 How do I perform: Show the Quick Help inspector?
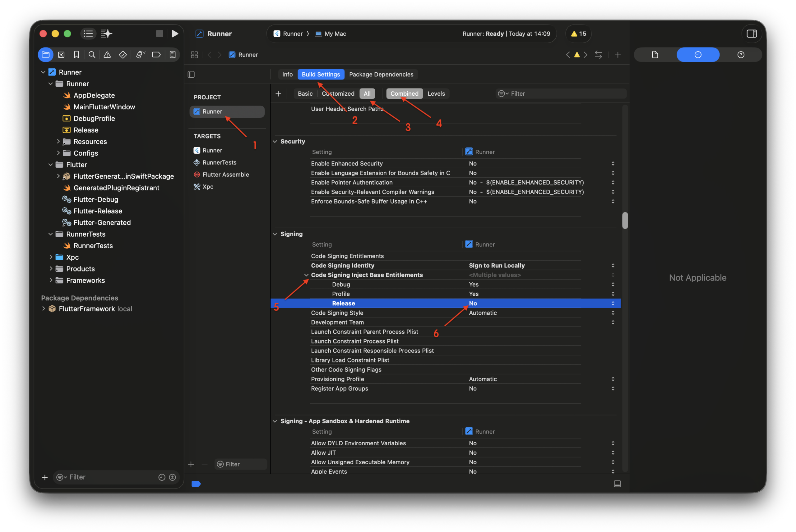pos(741,55)
